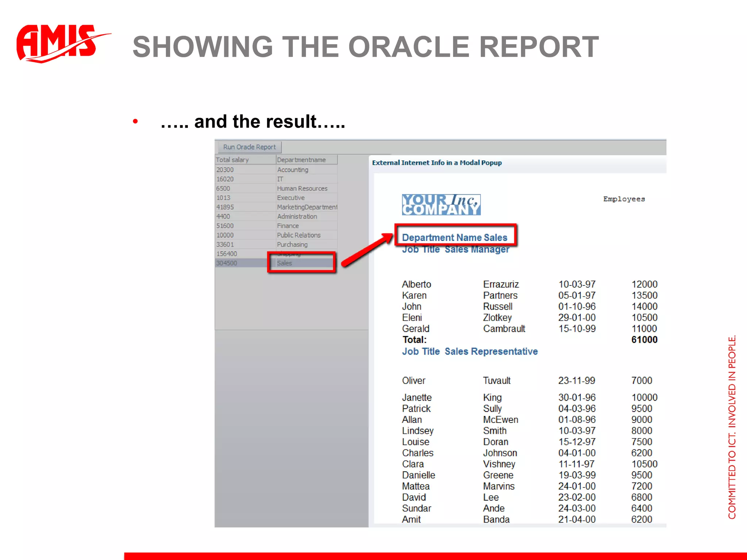Click Job Title Sales Representative heading

click(470, 351)
